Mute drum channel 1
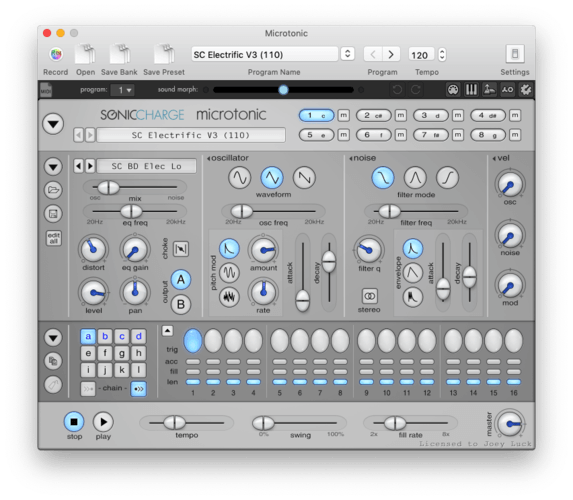This screenshot has width=573, height=500. click(x=344, y=115)
